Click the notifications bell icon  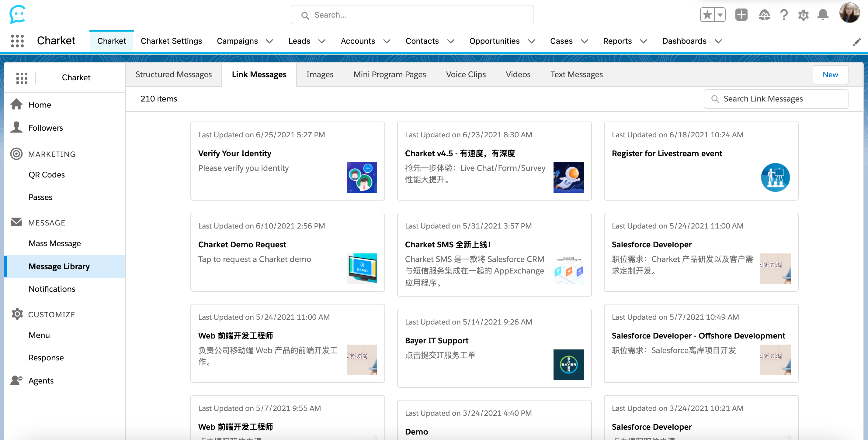pyautogui.click(x=823, y=15)
